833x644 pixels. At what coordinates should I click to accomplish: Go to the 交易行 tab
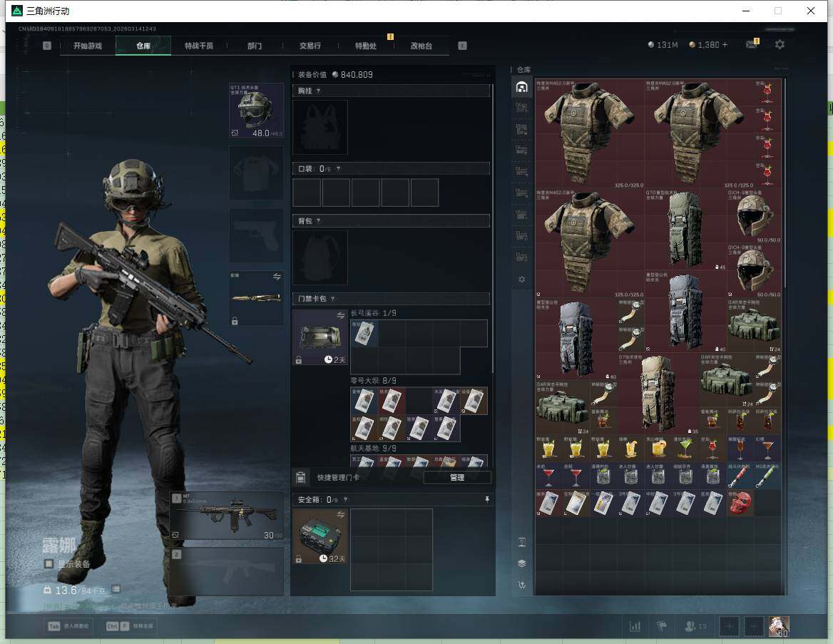tap(310, 46)
